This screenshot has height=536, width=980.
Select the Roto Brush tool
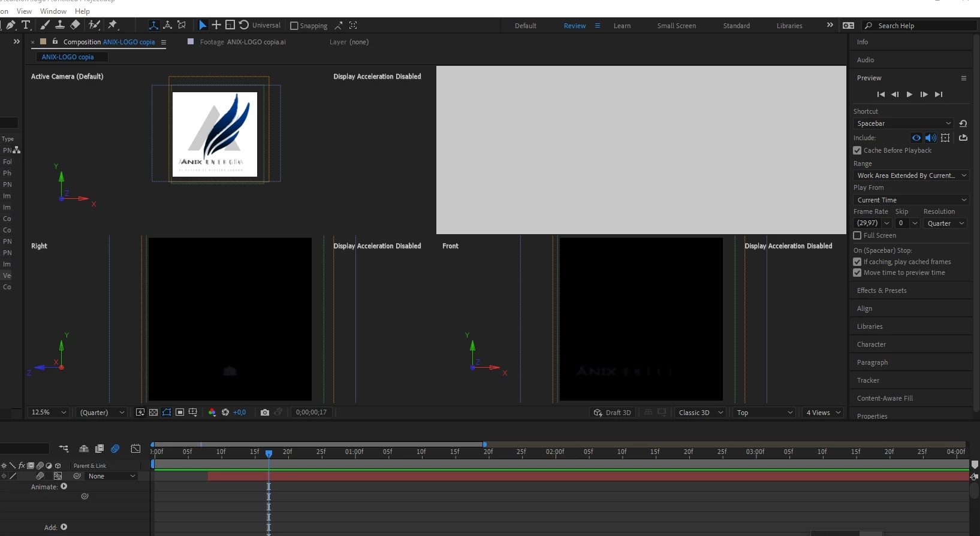coord(94,25)
